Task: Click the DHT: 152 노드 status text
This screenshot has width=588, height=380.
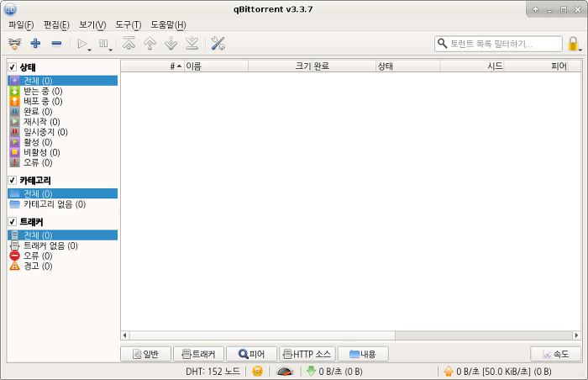Action: [x=213, y=372]
